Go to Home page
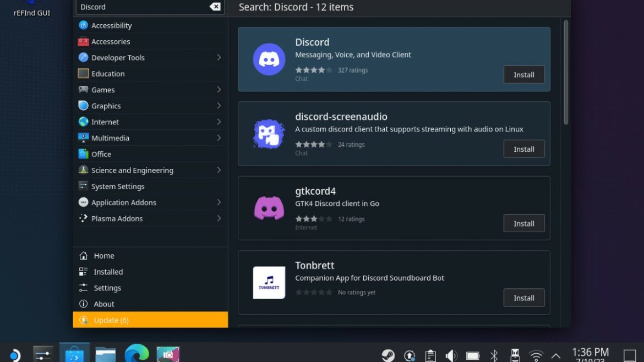This screenshot has width=644, height=362. point(150,256)
